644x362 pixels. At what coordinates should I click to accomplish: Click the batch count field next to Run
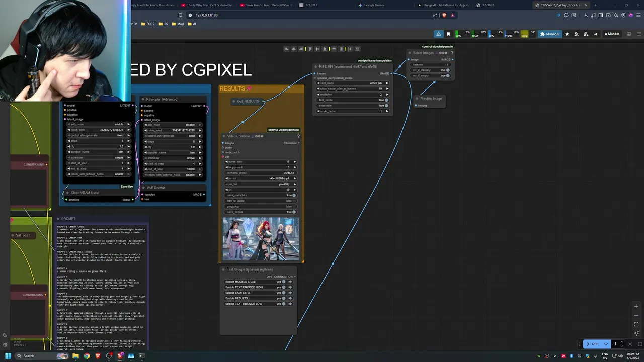[x=615, y=344]
